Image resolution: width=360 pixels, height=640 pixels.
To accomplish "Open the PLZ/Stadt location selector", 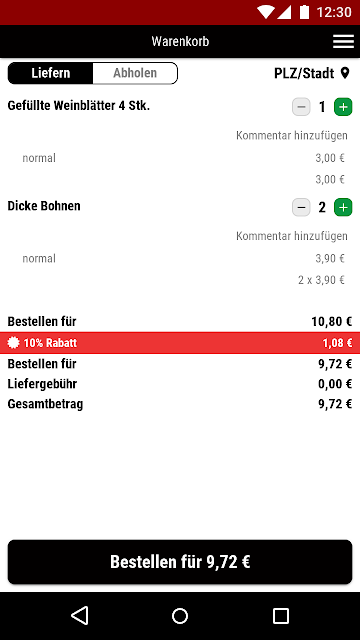I will click(x=312, y=73).
